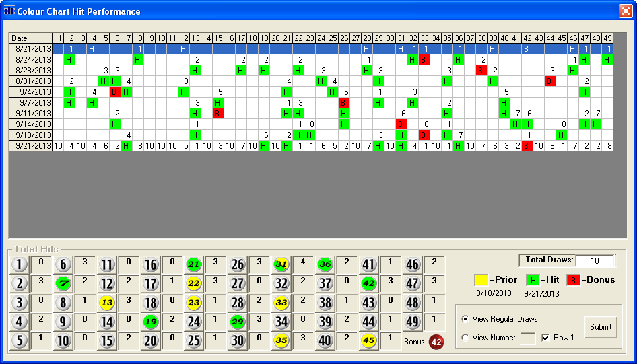Click the green number 29 ball
Image resolution: width=637 pixels, height=364 pixels.
point(237,322)
